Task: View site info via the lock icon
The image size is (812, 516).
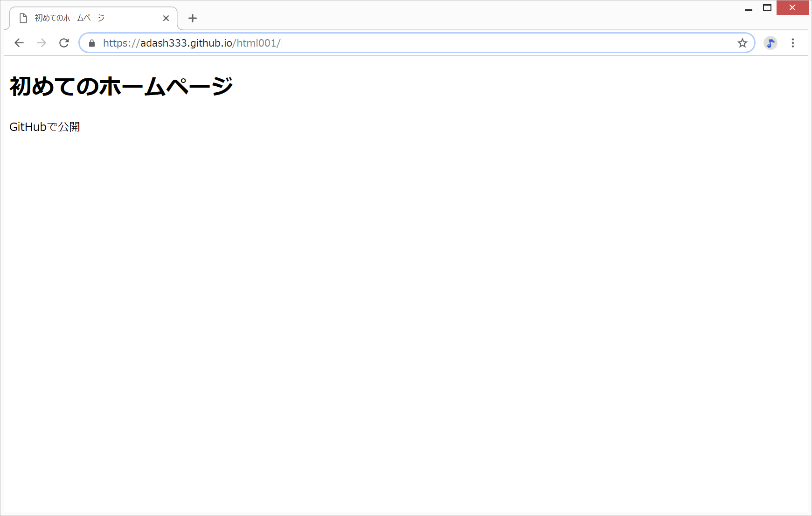Action: pyautogui.click(x=92, y=43)
